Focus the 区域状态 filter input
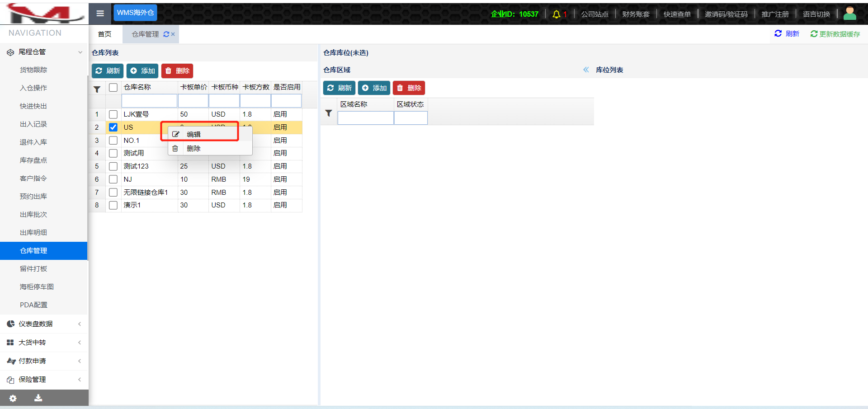Viewport: 868px width, 409px height. coord(411,118)
